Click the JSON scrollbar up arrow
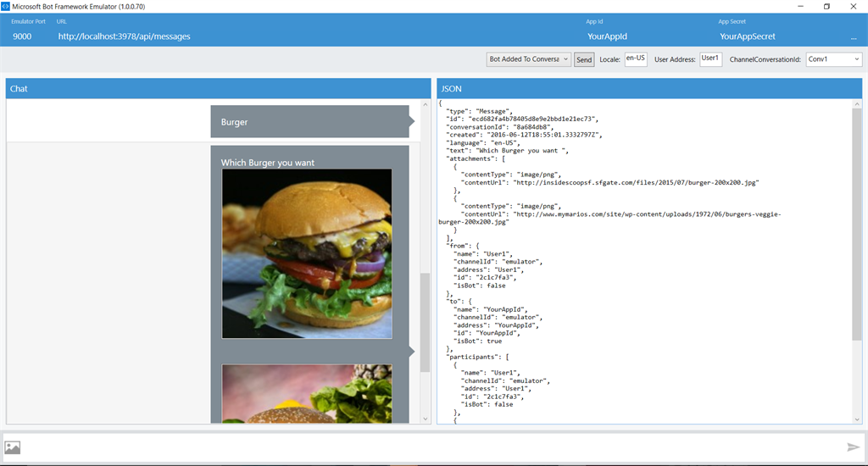Image resolution: width=868 pixels, height=466 pixels. (857, 104)
